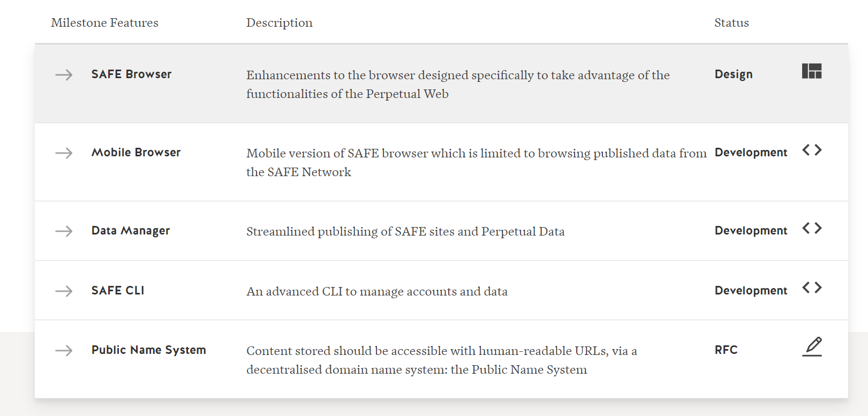
Task: Open the Mobile Browser feature title
Action: [x=136, y=153]
